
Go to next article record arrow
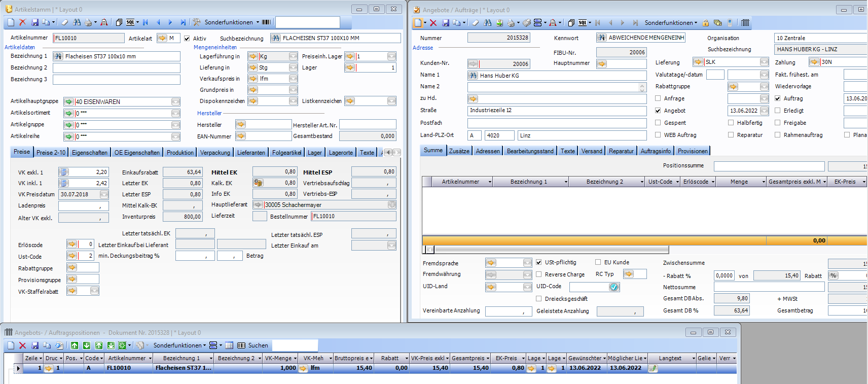coord(170,22)
